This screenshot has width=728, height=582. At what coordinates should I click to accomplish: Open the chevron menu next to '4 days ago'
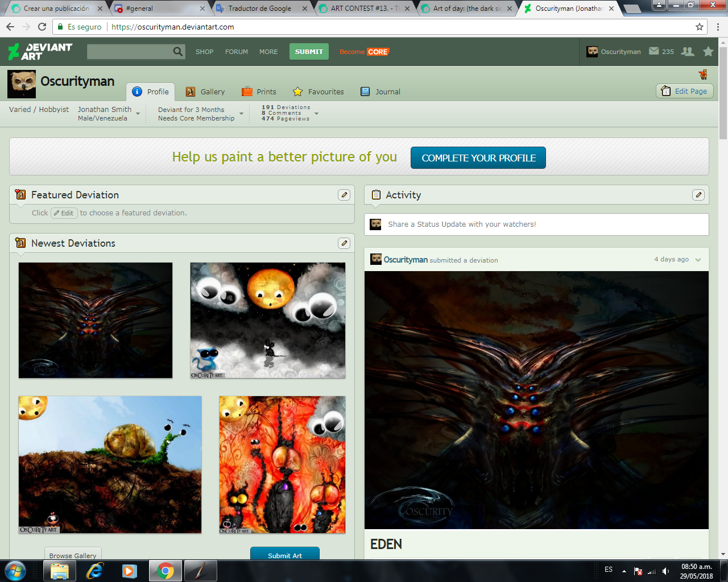[x=698, y=260]
